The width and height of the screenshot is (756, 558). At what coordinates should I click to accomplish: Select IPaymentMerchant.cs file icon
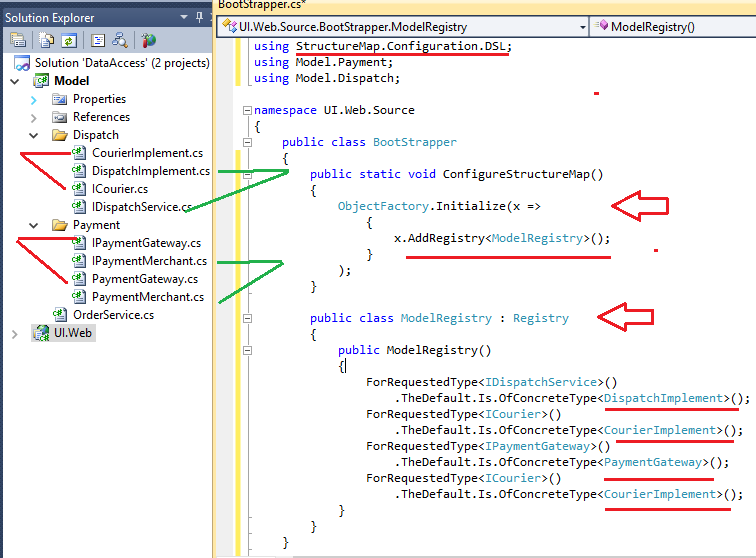(x=79, y=261)
